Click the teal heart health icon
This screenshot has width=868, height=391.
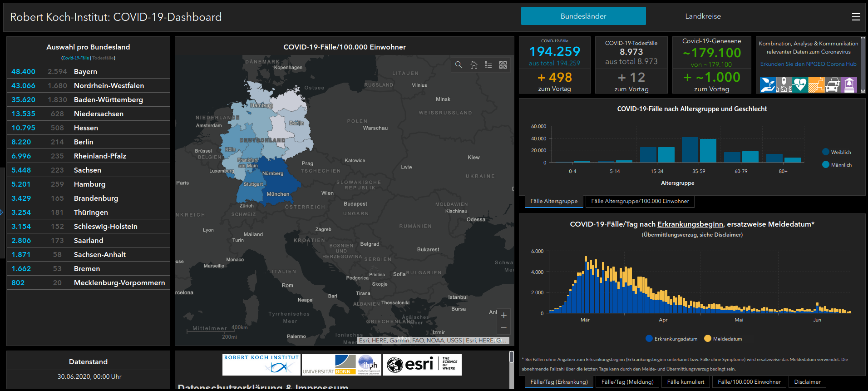[x=799, y=85]
